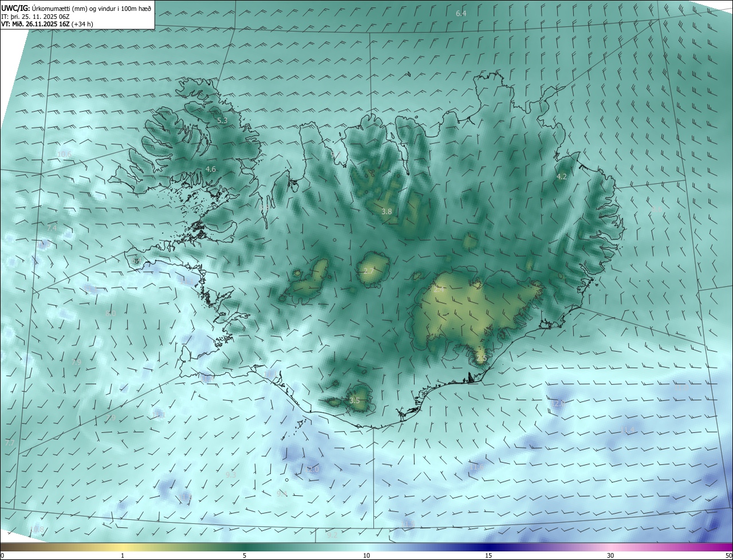The image size is (733, 560).
Task: Click the 11.6 value south of Iceland
Action: (476, 467)
